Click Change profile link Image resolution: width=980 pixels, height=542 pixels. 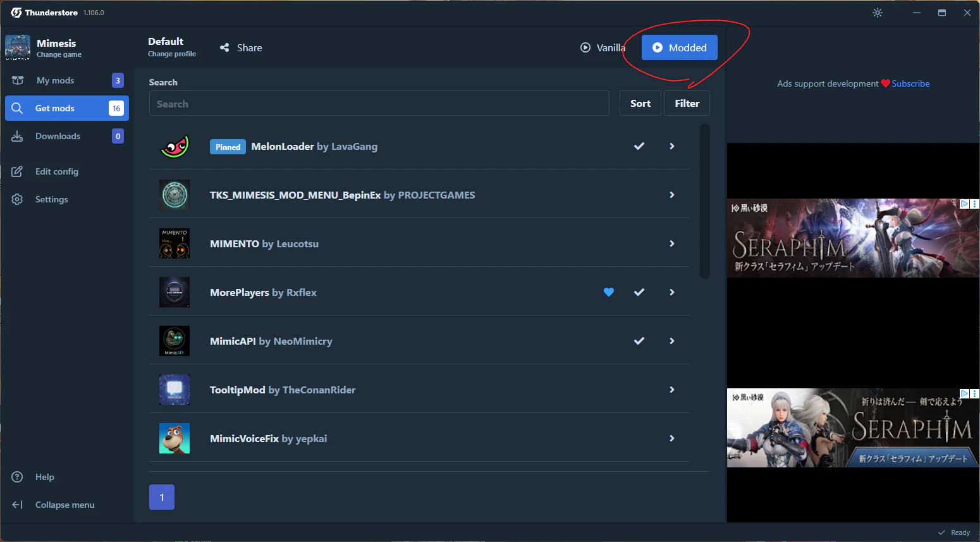pyautogui.click(x=172, y=54)
